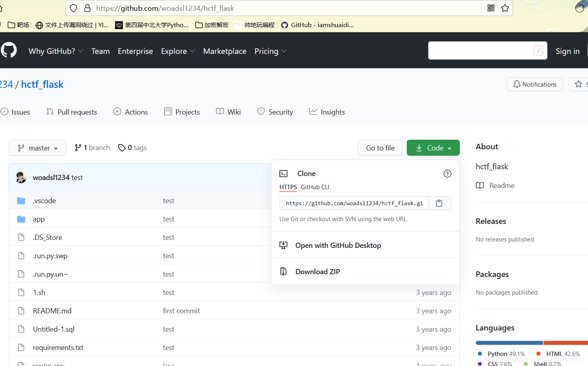Switch to the Security tab

click(275, 112)
